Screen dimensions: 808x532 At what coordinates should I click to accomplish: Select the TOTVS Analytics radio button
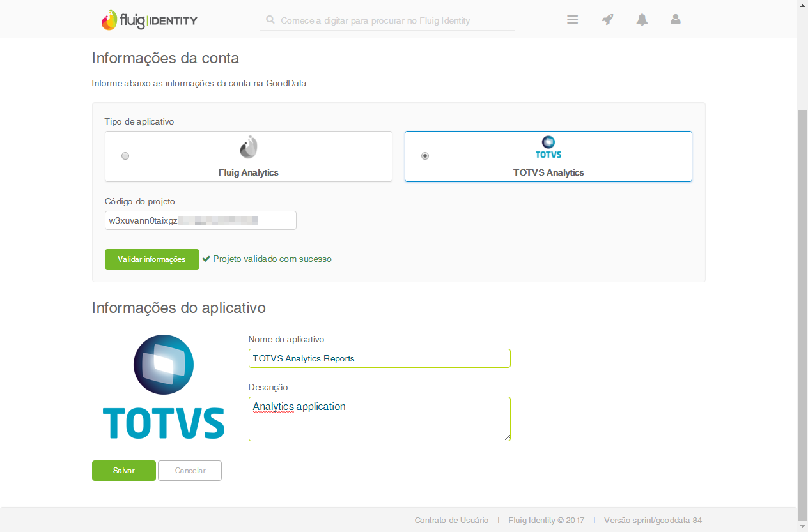[x=425, y=156]
